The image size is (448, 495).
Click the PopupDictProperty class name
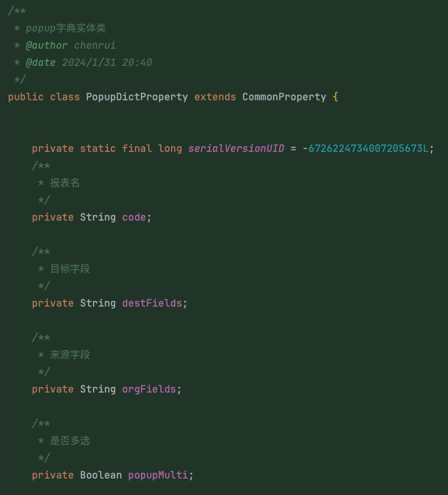coord(137,97)
